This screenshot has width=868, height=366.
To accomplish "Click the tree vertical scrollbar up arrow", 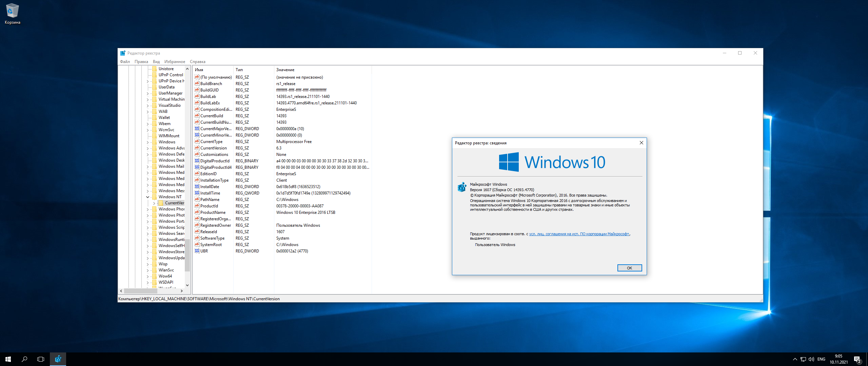I will click(187, 69).
